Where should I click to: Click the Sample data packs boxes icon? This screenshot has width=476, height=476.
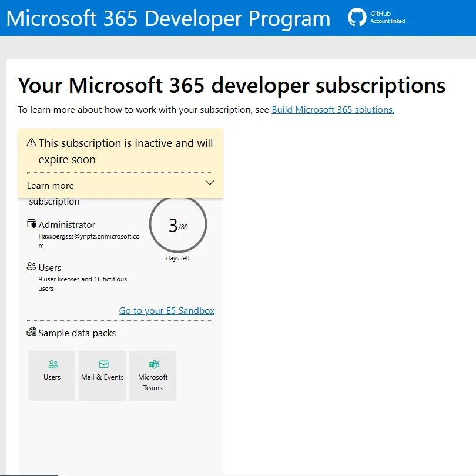click(32, 332)
